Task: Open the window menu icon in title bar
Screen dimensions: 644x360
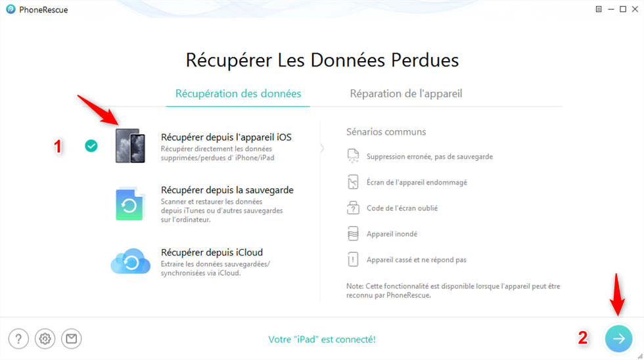Action: [599, 9]
